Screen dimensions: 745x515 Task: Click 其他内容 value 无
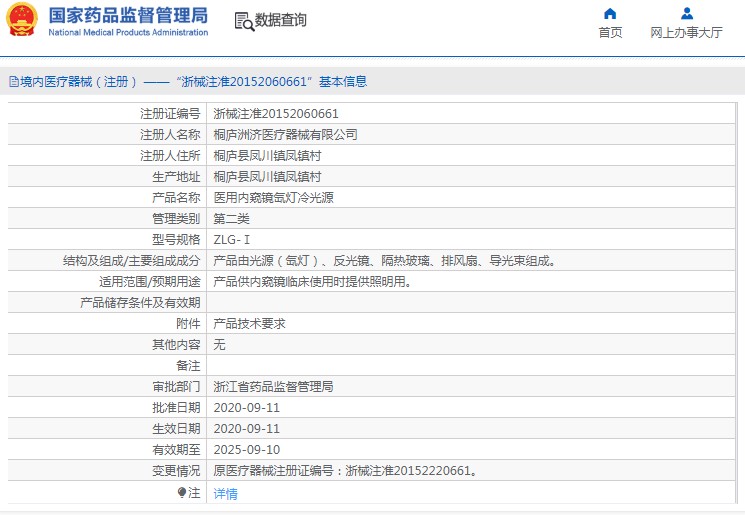(220, 344)
